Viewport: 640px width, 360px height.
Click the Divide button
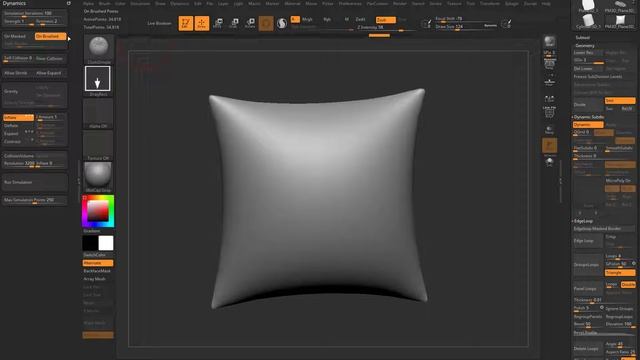click(x=588, y=104)
